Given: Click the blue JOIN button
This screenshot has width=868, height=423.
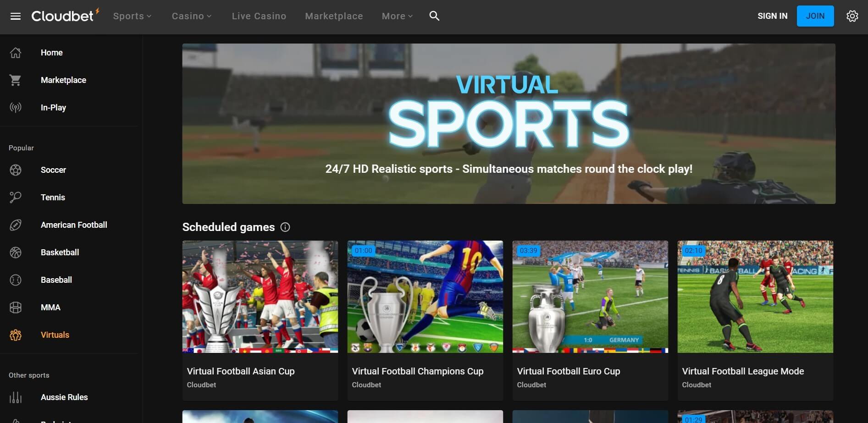Looking at the screenshot, I should point(815,16).
